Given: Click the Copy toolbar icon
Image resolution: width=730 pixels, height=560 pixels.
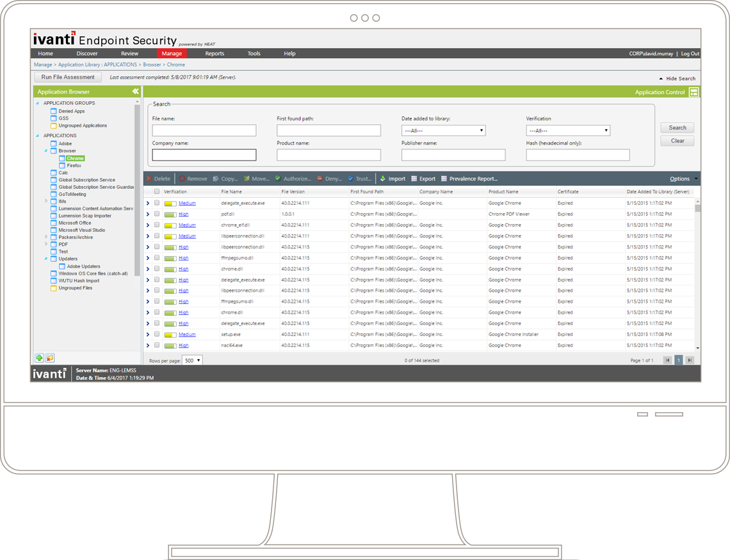Looking at the screenshot, I should tap(216, 179).
